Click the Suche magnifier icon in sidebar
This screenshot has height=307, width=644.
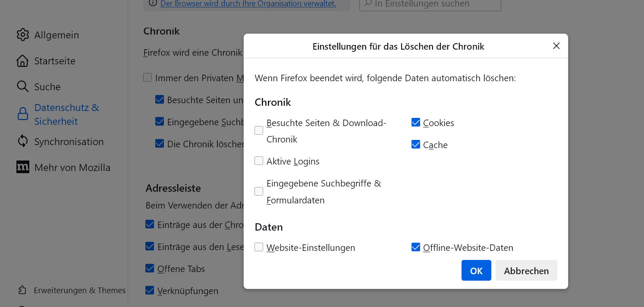click(x=22, y=86)
